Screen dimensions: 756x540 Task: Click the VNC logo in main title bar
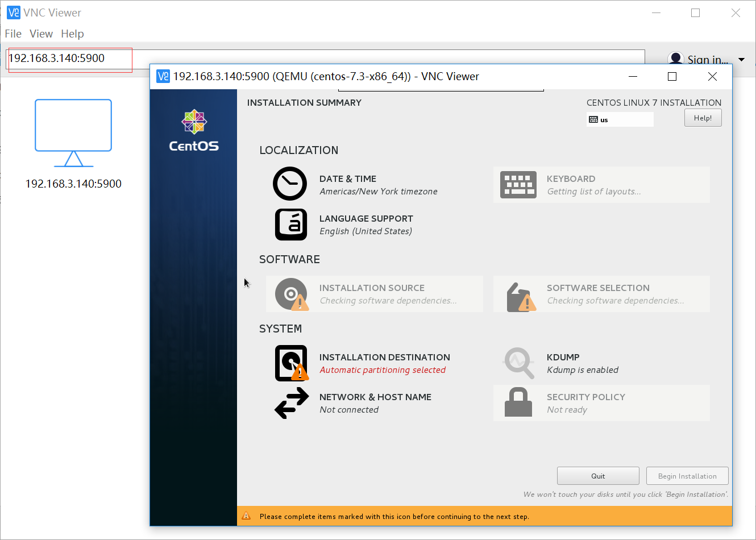point(14,13)
